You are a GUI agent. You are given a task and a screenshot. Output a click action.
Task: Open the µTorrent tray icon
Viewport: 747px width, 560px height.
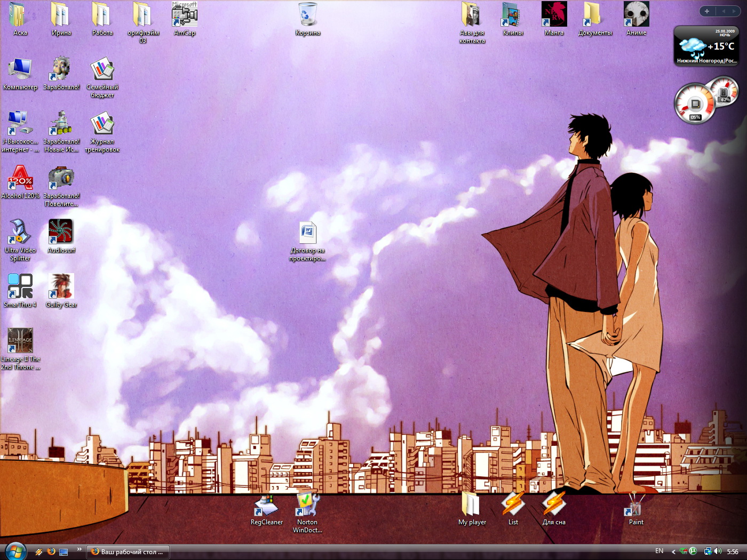[693, 551]
